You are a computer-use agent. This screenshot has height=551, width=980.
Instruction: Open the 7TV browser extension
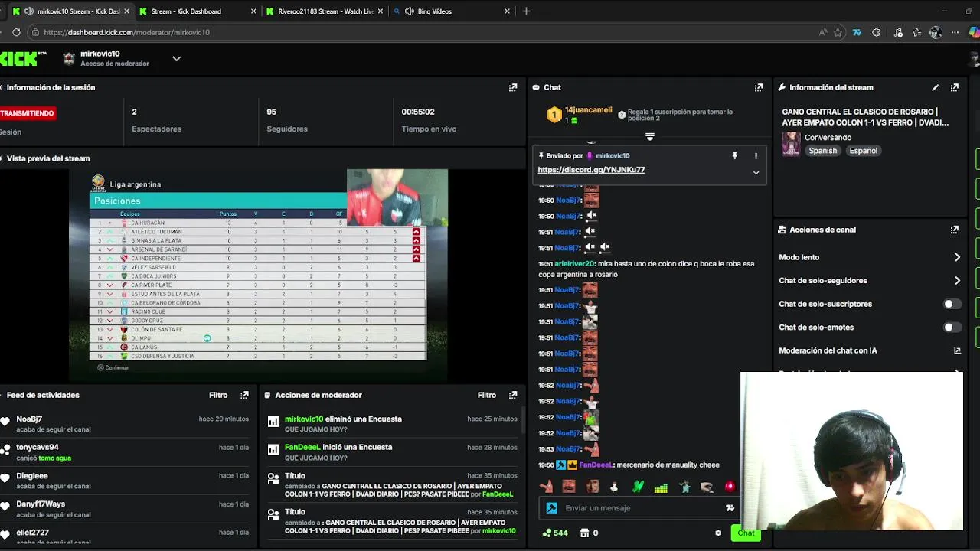pyautogui.click(x=857, y=32)
